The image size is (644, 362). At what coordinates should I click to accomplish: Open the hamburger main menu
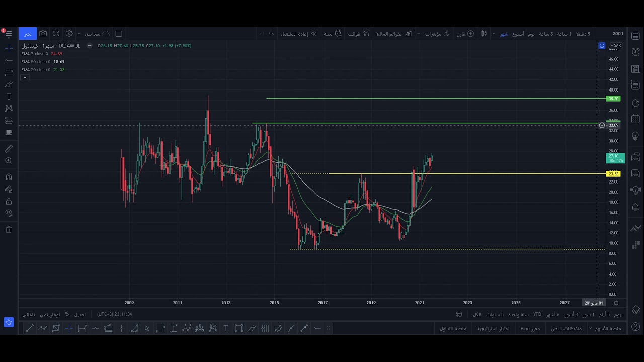tap(9, 34)
